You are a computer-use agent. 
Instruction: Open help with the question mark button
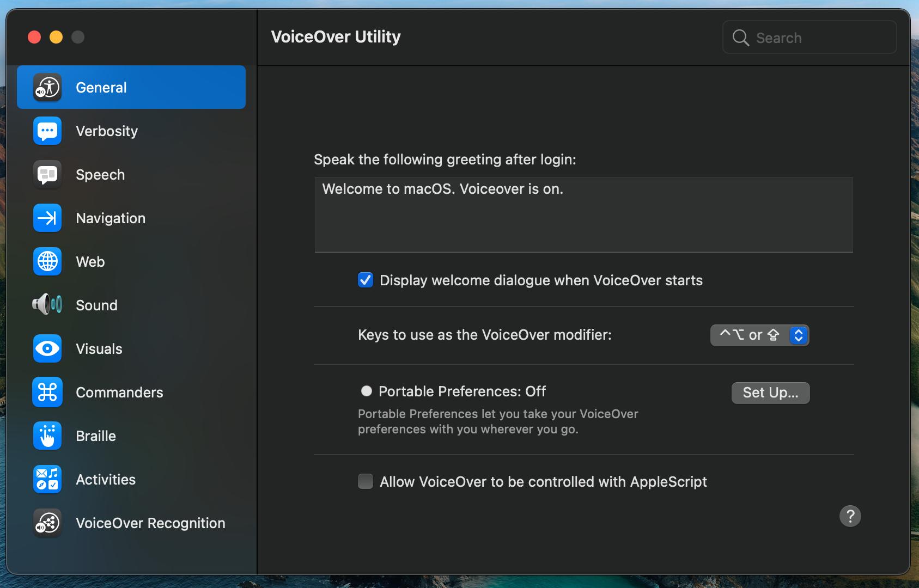pos(850,516)
